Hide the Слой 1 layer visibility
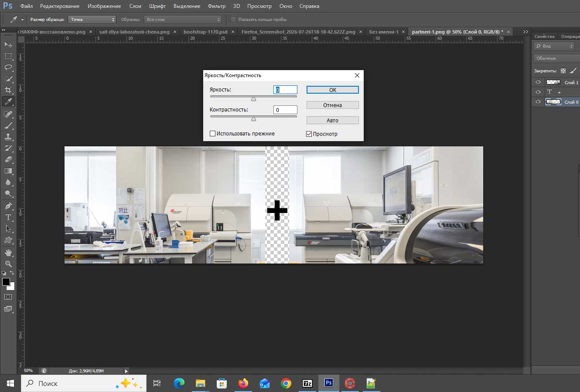Viewport: 580px width, 392px height. point(538,82)
